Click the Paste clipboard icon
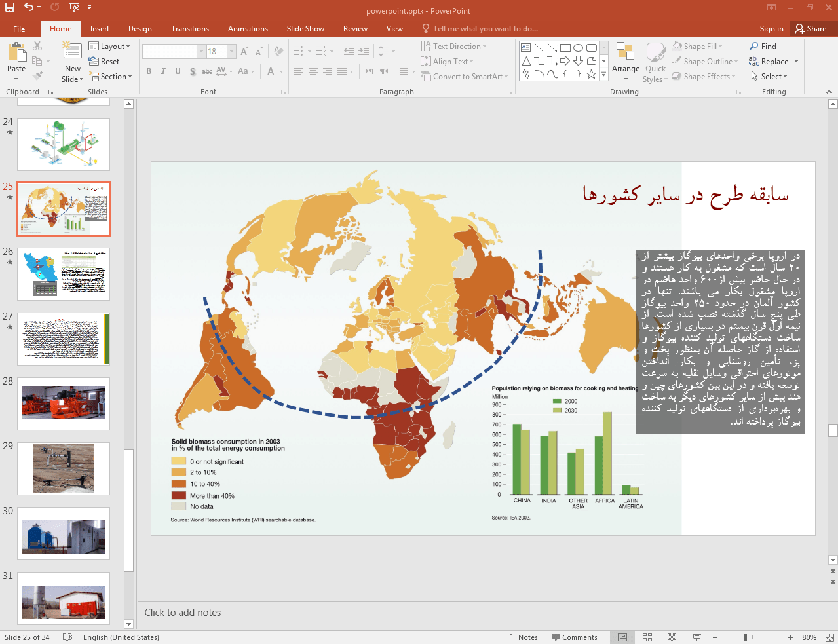Screen dimensions: 838x644 point(16,52)
